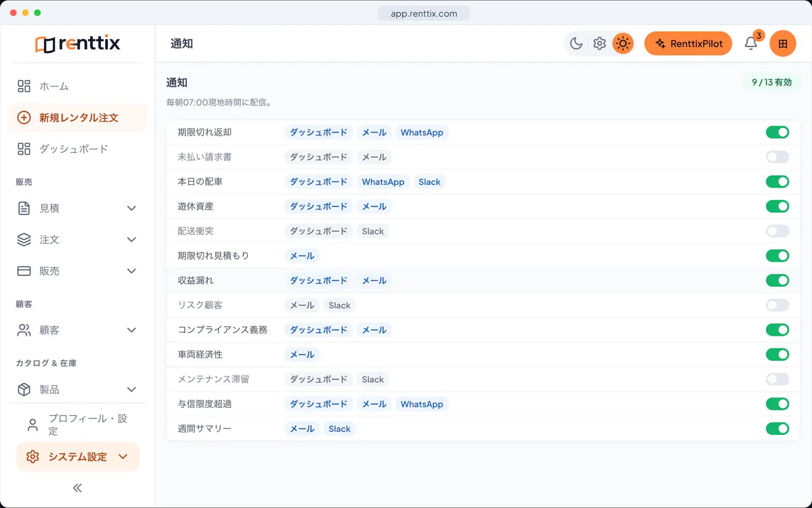Screen dimensions: 812x508
Task: Click the 9/13 有効 status badge
Action: tap(771, 82)
